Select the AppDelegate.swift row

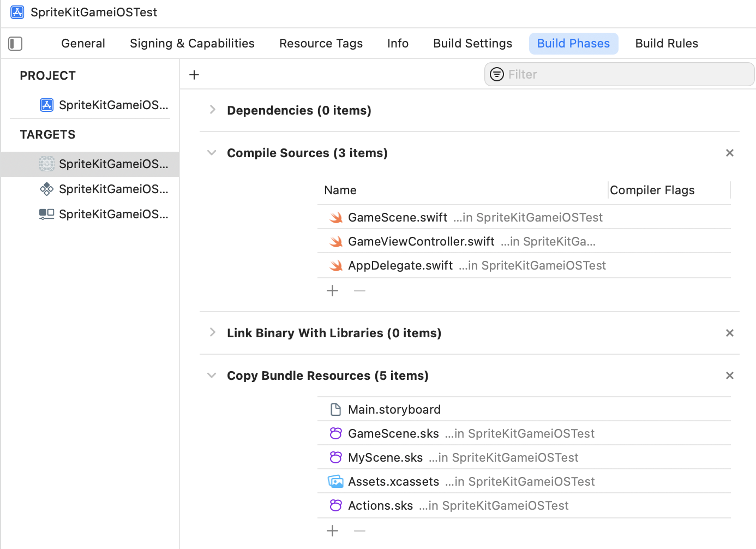click(x=524, y=266)
